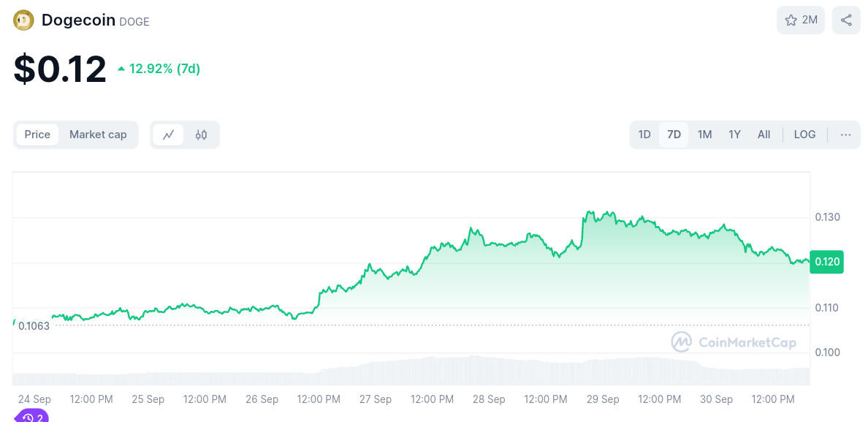Enable LOG scale for the chart
The image size is (868, 422).
(x=804, y=135)
